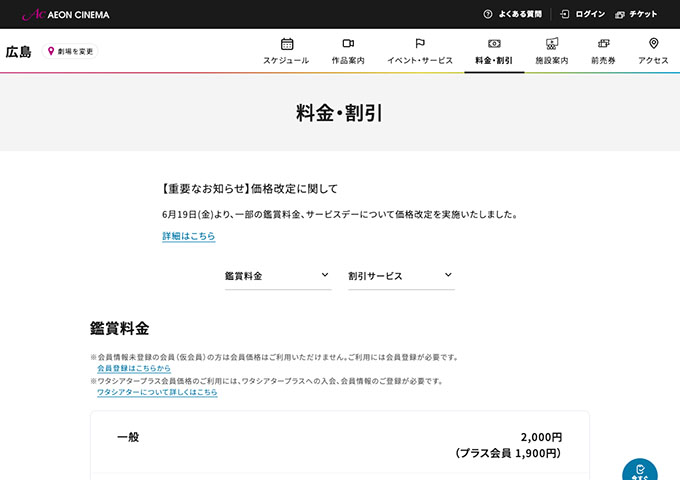Viewport: 680px width, 480px height.
Task: Open ワタシアターについて詳しくはこちら link
Action: [x=157, y=392]
